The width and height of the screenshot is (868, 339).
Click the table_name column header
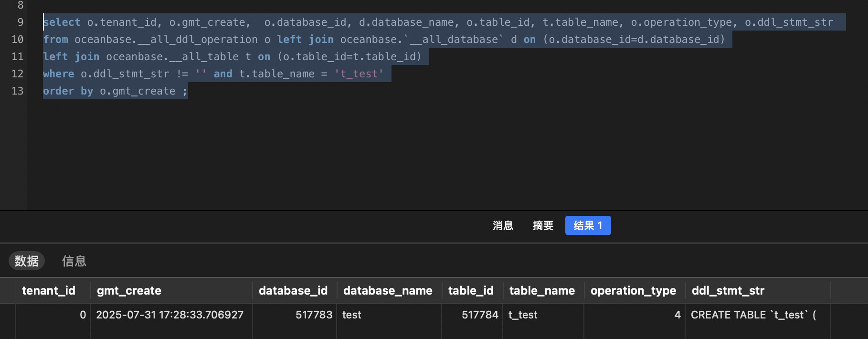(542, 291)
